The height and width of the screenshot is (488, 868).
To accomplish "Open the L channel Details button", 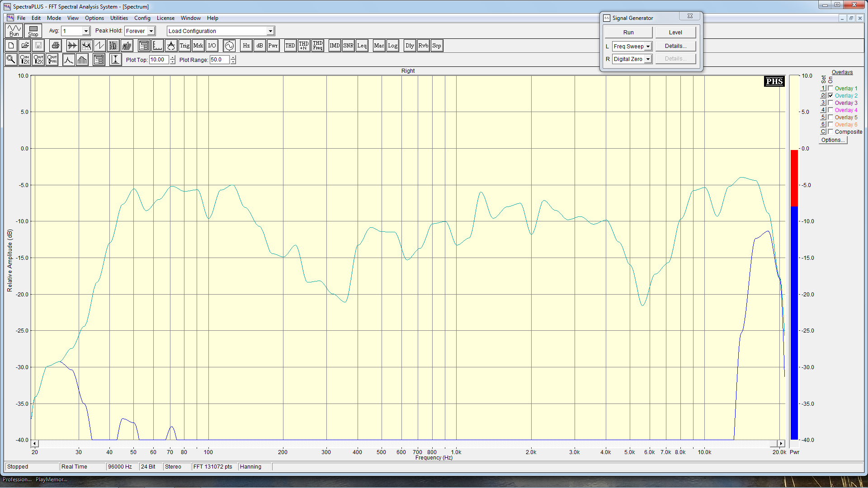I will (675, 46).
